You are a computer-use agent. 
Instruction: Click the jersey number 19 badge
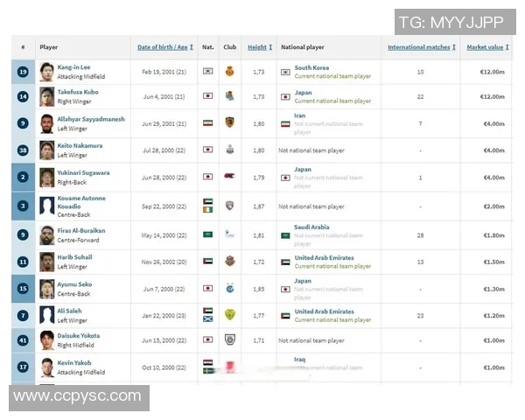tap(23, 72)
